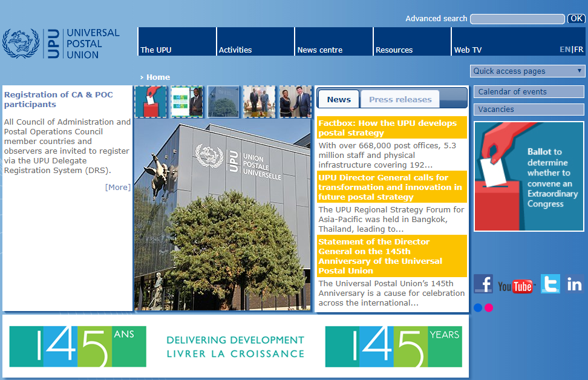Select the handshake slideshow thumbnail
Viewport: 588px width, 380px height.
pyautogui.click(x=295, y=102)
